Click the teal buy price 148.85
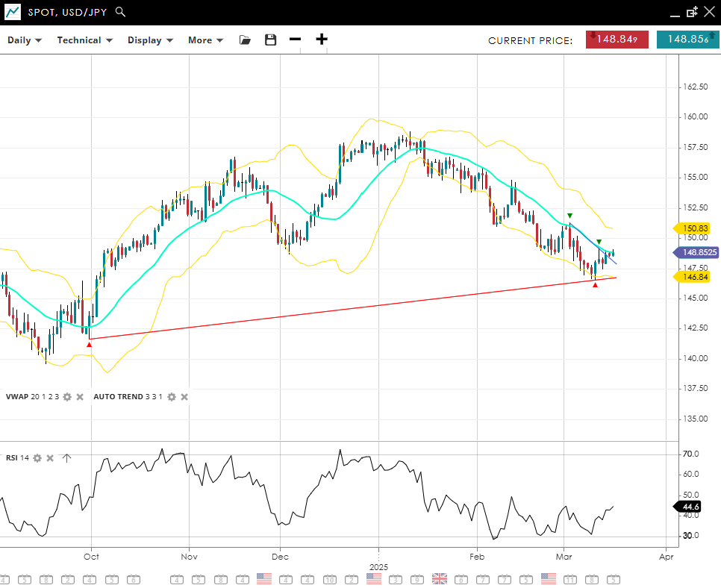 pos(687,40)
